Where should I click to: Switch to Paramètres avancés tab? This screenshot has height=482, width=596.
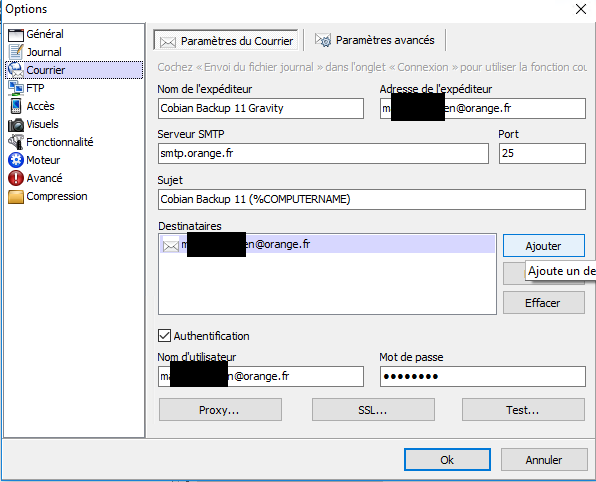point(375,40)
